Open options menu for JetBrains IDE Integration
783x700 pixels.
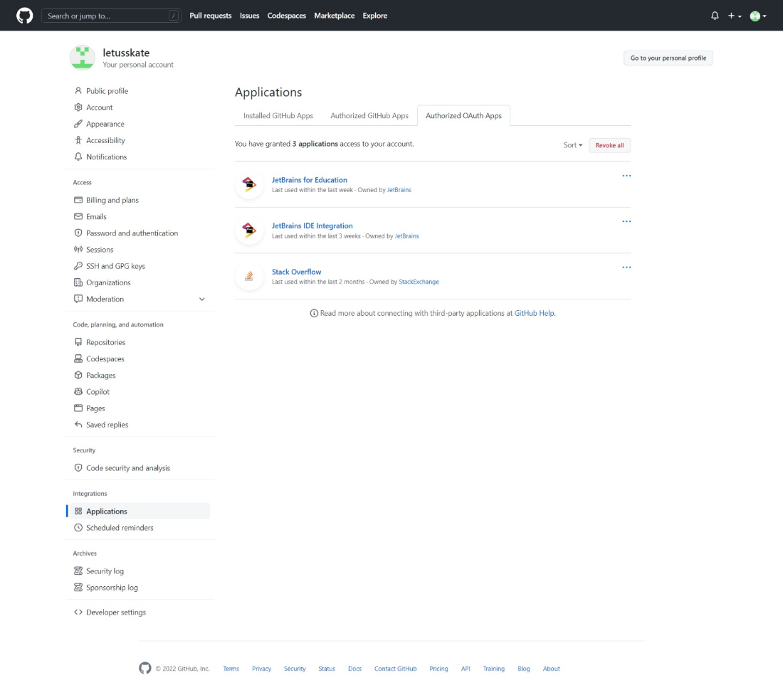626,221
